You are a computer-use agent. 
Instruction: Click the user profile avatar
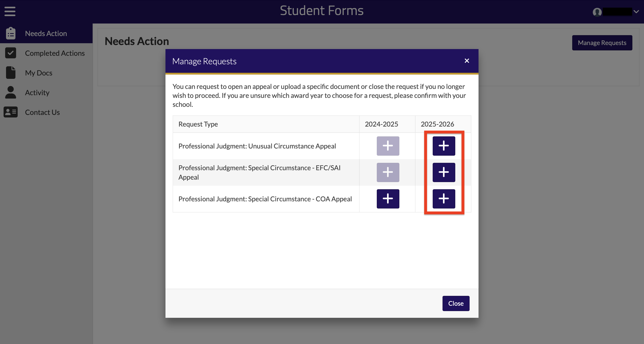coord(597,12)
